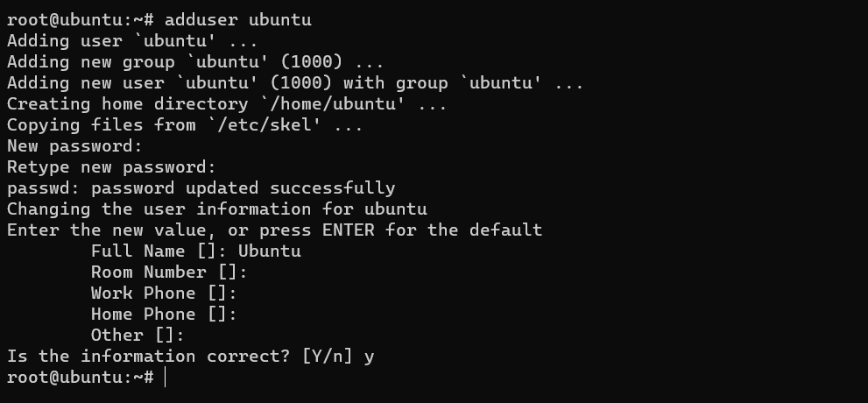Screen dimensions: 868x403
Task: Click the 'Adding new group' line with (1000)
Action: point(195,62)
